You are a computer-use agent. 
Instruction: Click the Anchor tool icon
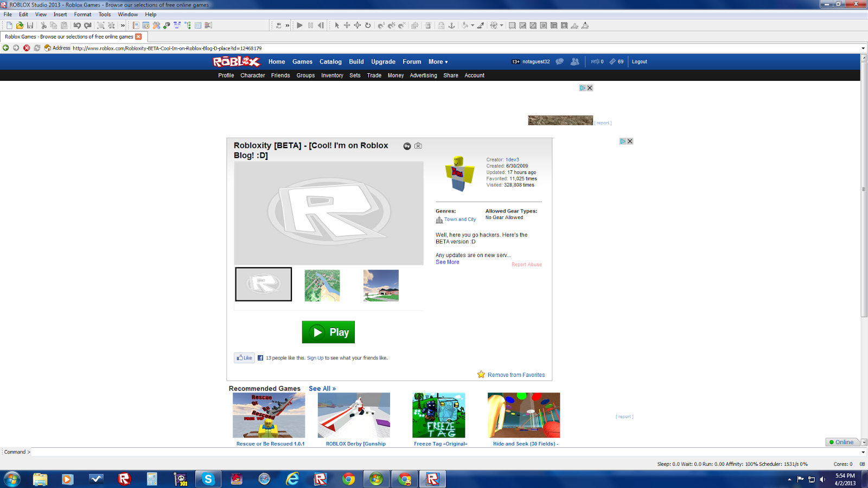click(x=451, y=25)
